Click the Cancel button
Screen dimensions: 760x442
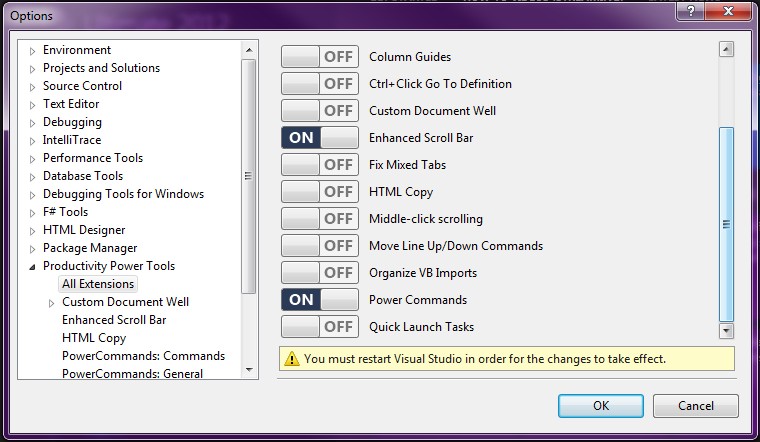click(x=696, y=406)
